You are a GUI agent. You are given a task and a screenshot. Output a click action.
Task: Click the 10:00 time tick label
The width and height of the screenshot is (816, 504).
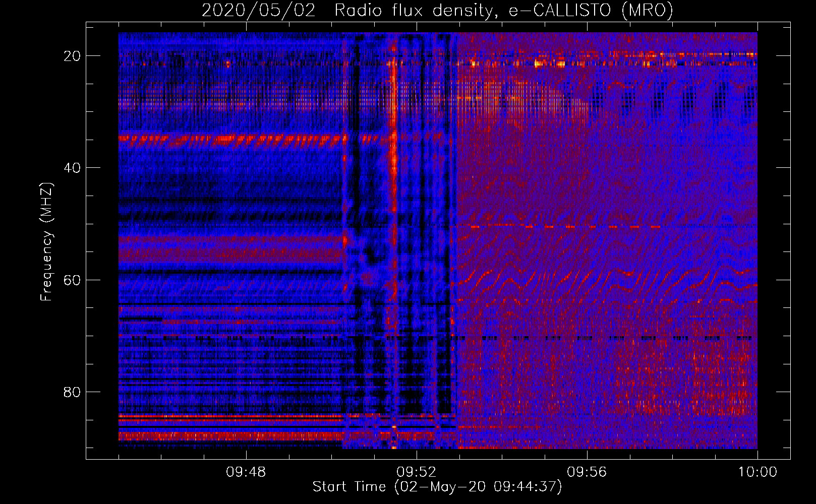[x=757, y=472]
